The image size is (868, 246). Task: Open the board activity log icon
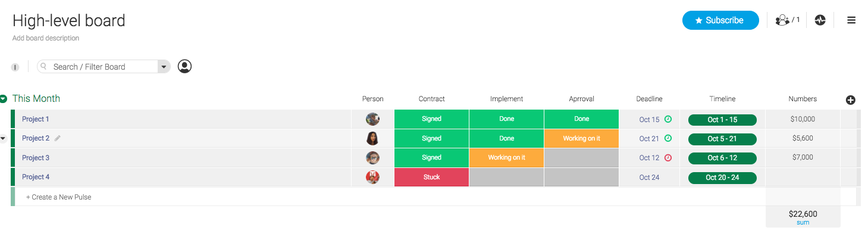coord(820,20)
